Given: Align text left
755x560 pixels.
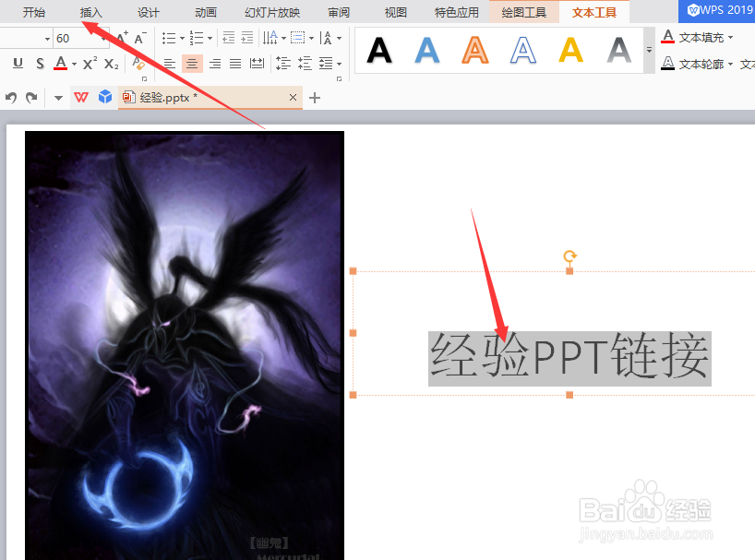Looking at the screenshot, I should 169,64.
